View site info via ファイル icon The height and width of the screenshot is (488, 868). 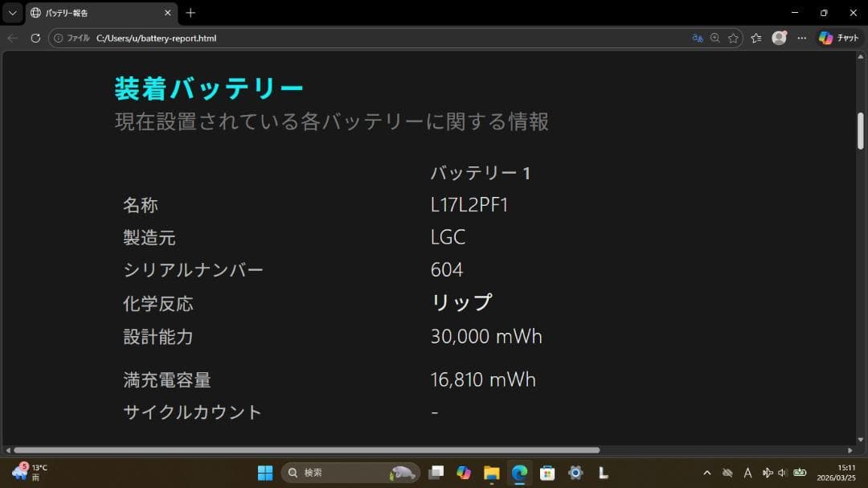(x=72, y=39)
